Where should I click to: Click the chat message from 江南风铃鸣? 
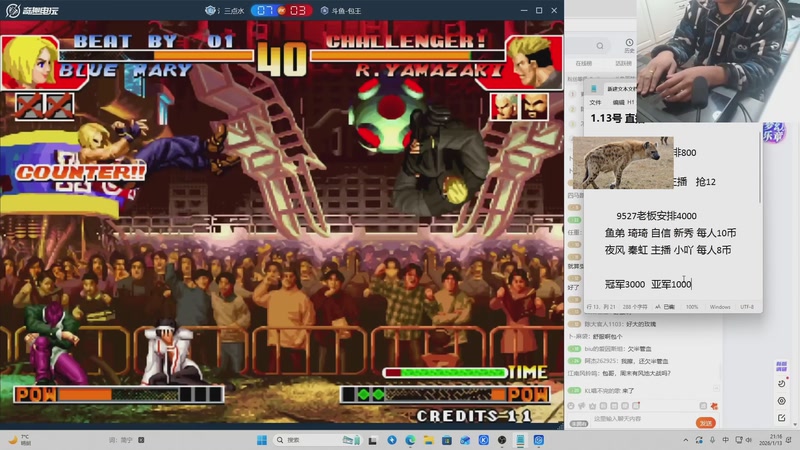tap(619, 373)
